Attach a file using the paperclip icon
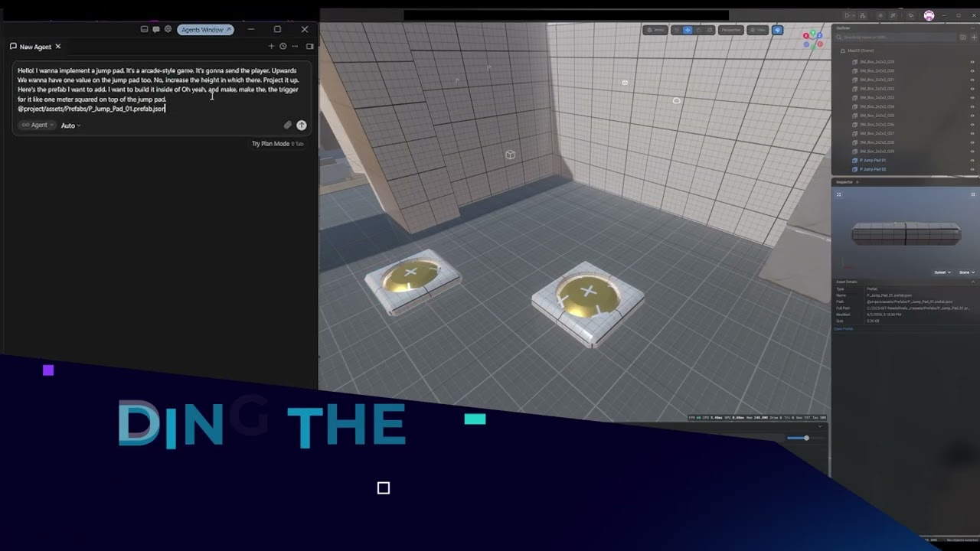Viewport: 980px width, 551px height. [288, 125]
